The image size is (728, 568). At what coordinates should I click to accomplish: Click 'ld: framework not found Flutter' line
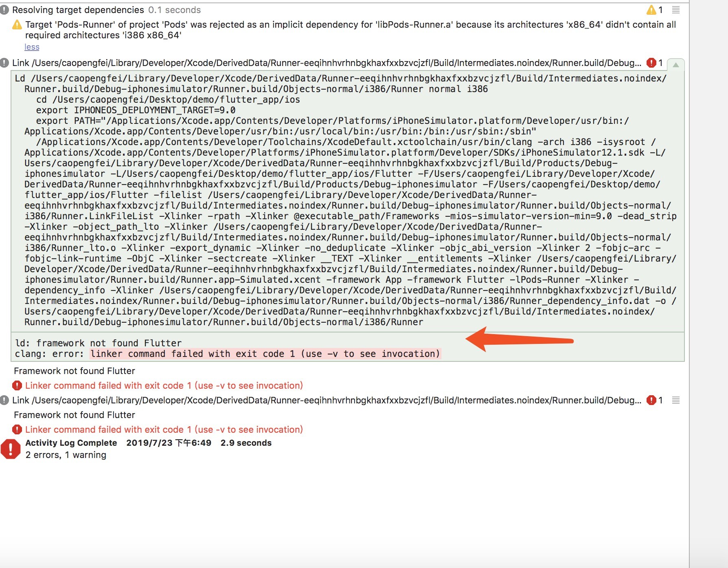98,343
